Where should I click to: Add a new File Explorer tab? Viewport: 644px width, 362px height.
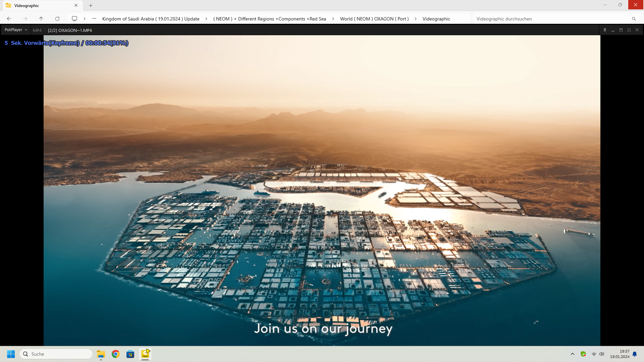tap(91, 5)
